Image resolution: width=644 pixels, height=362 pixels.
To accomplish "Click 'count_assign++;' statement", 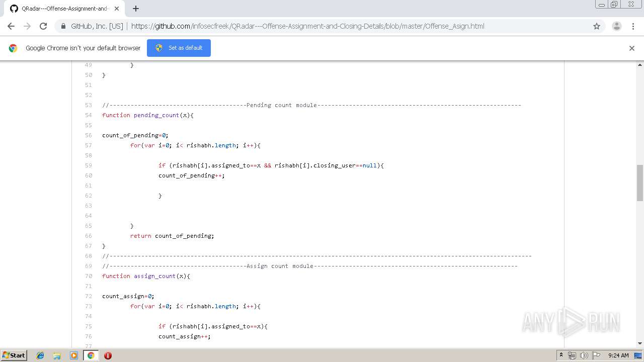I will [x=185, y=336].
